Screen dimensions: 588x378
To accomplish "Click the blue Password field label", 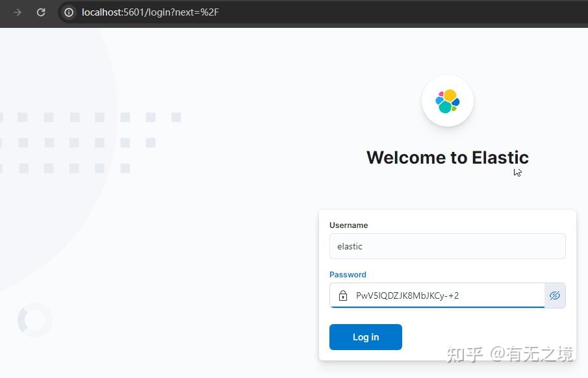I will (x=348, y=275).
